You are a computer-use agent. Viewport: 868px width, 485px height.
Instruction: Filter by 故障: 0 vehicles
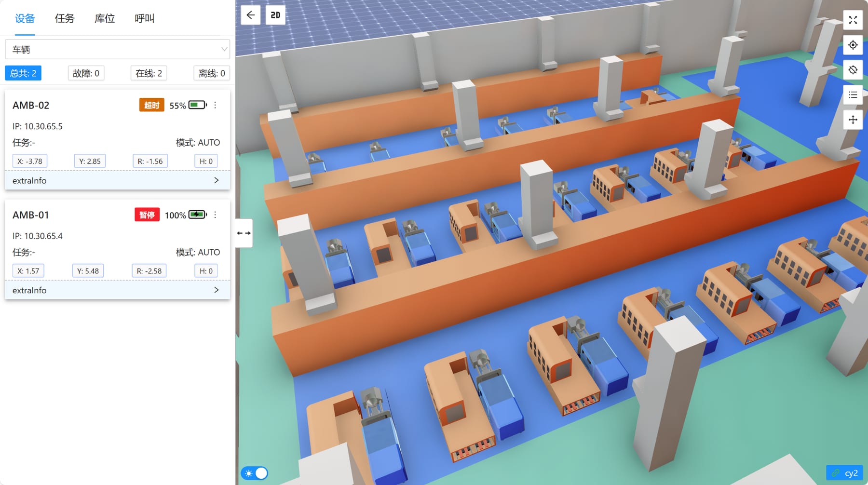tap(86, 73)
